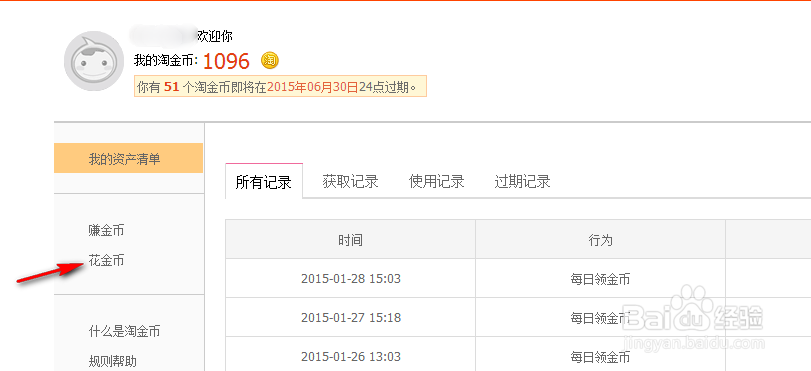Open the 赚金币 sidebar link
Viewport: 811px width, 371px height.
pyautogui.click(x=106, y=230)
